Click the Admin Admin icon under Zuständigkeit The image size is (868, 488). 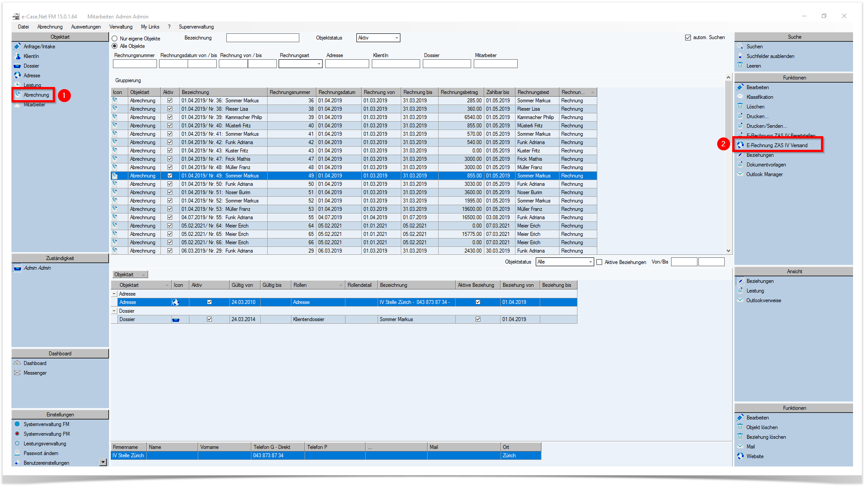(x=18, y=268)
